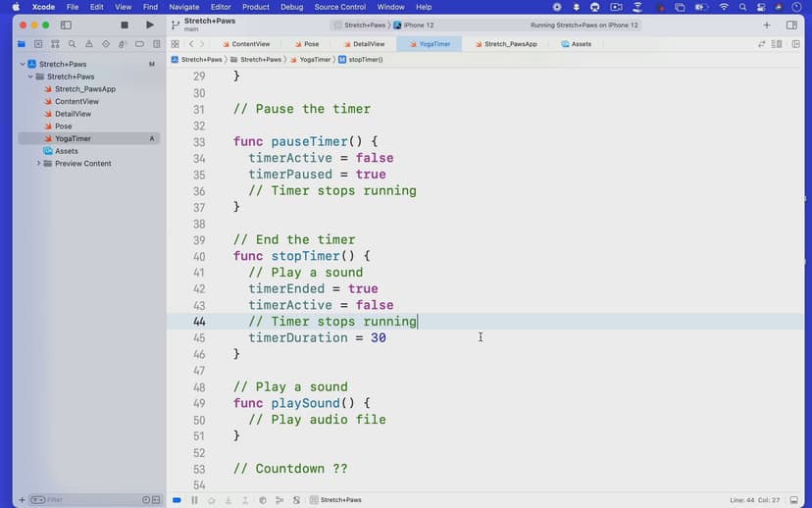Expand the Preview Content folder

pyautogui.click(x=38, y=164)
